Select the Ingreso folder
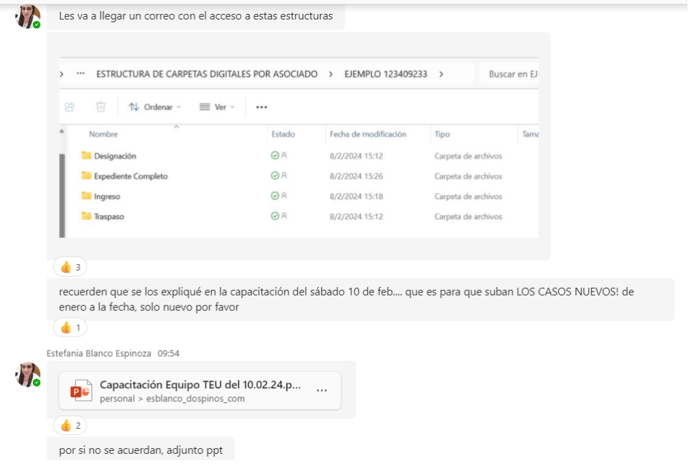Image resolution: width=688 pixels, height=467 pixels. pos(107,196)
